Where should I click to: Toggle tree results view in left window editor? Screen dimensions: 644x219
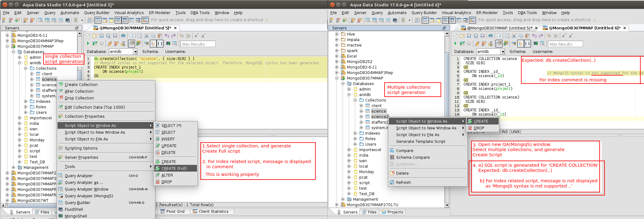[x=153, y=43]
